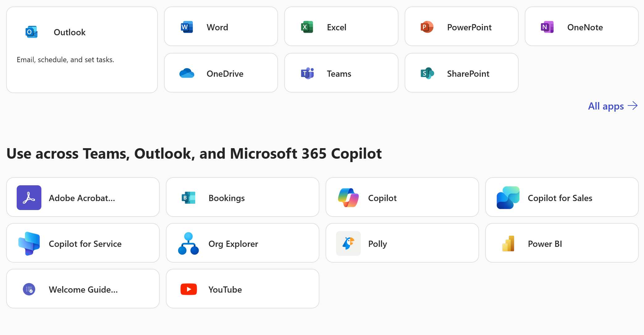Image resolution: width=644 pixels, height=335 pixels.
Task: Select the Outlook card description area
Action: pyautogui.click(x=65, y=59)
